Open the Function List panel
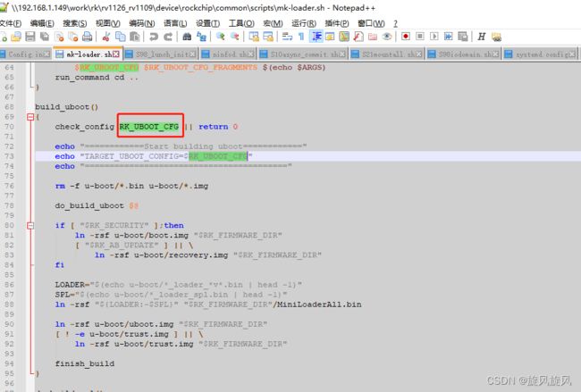 pos(358,37)
